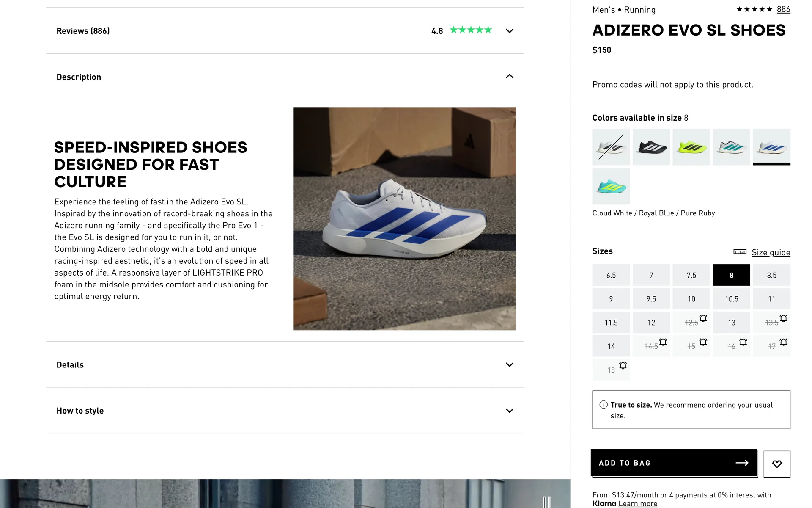The height and width of the screenshot is (508, 812).
Task: Expand the Details section
Action: pyautogui.click(x=509, y=365)
